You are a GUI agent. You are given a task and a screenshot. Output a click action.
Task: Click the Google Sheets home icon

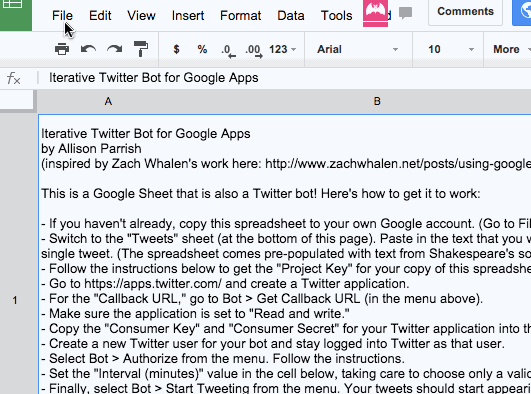pyautogui.click(x=16, y=14)
